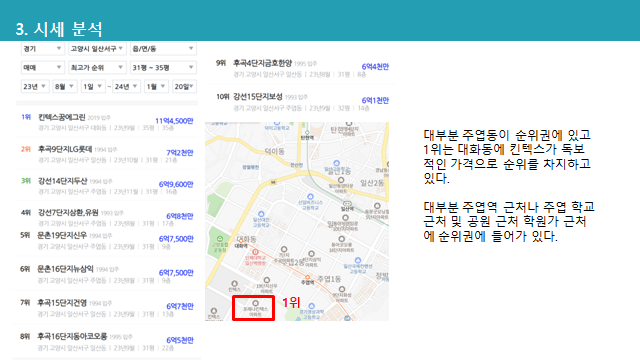Open the 후곡4단지금호한양 listing
Image resolution: width=640 pixels, height=360 pixels.
[x=302, y=68]
